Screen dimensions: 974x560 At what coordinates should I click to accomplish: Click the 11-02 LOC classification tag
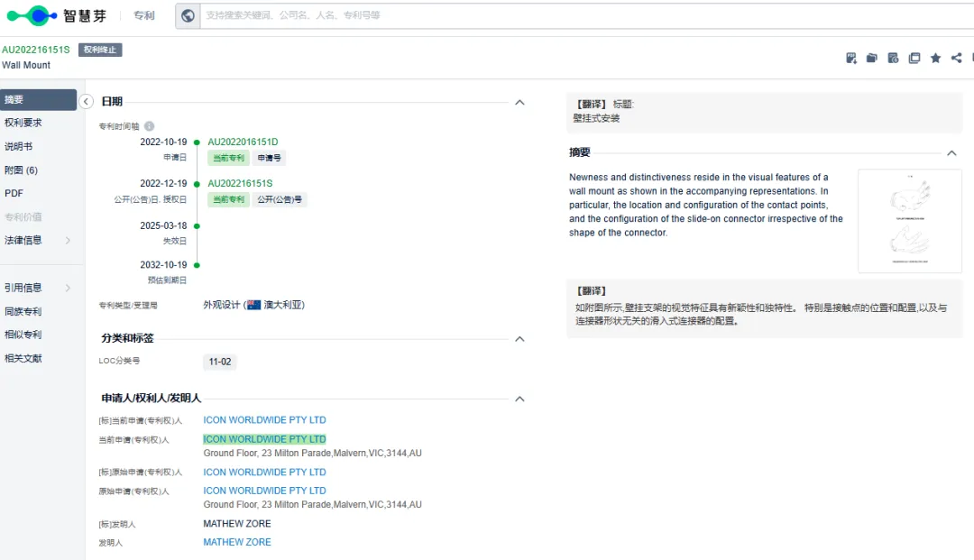coord(220,362)
